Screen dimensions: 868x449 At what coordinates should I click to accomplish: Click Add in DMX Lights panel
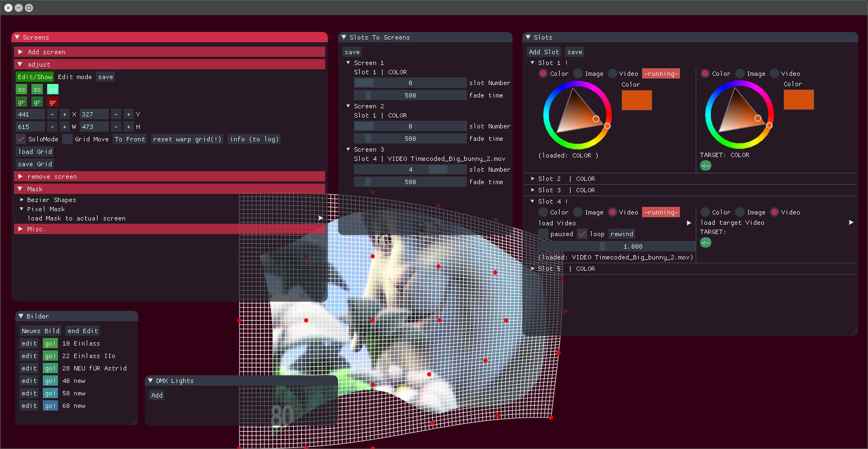[x=157, y=395]
